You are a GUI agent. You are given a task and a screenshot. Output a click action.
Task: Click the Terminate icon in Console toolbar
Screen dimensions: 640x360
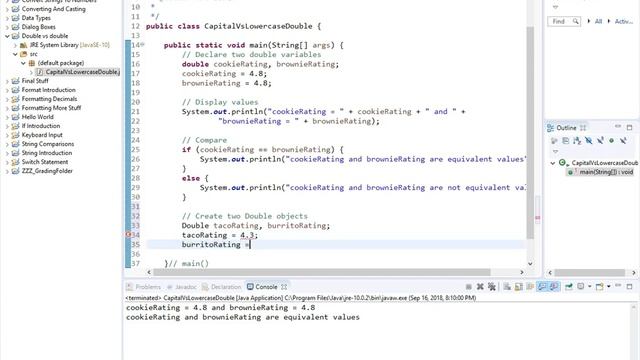[x=469, y=287]
